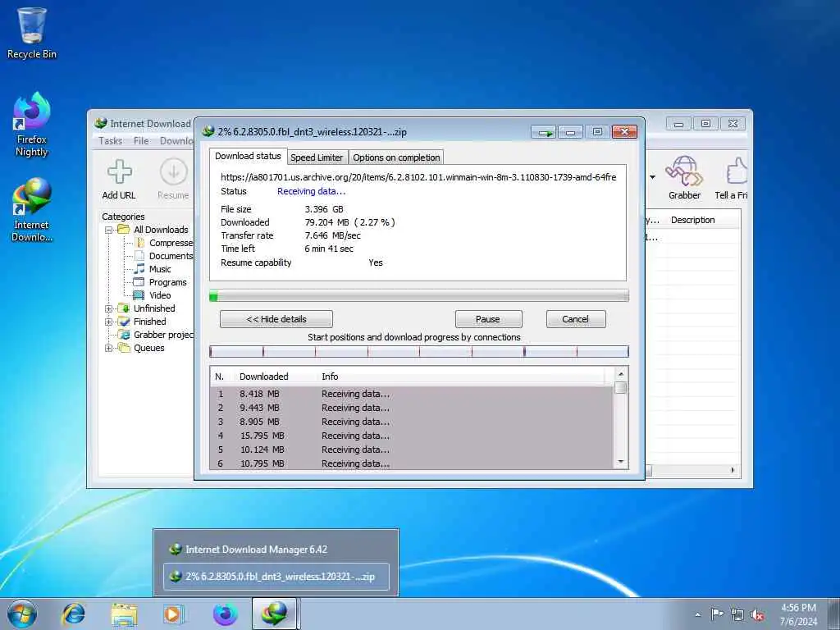This screenshot has width=840, height=630.
Task: Switch to the Speed Limiter tab
Action: [317, 157]
